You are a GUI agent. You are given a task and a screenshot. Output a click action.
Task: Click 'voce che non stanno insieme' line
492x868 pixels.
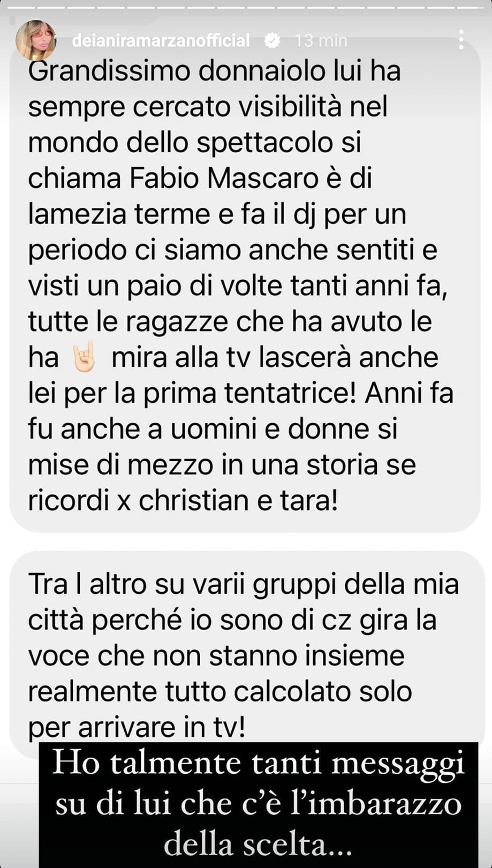[216, 656]
